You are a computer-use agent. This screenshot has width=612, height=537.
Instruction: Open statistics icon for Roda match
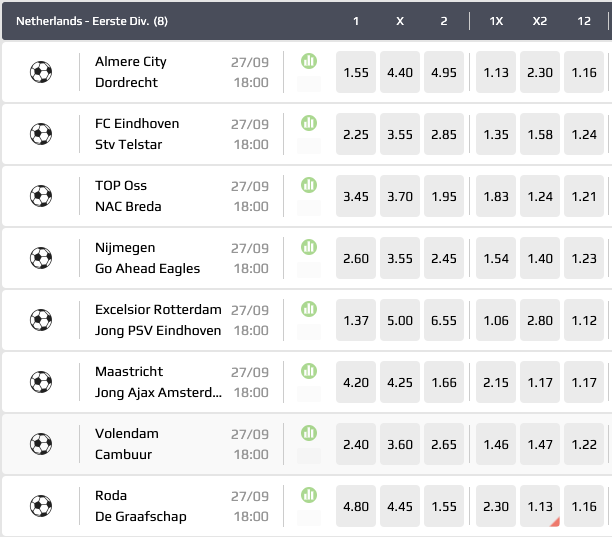pyautogui.click(x=309, y=495)
